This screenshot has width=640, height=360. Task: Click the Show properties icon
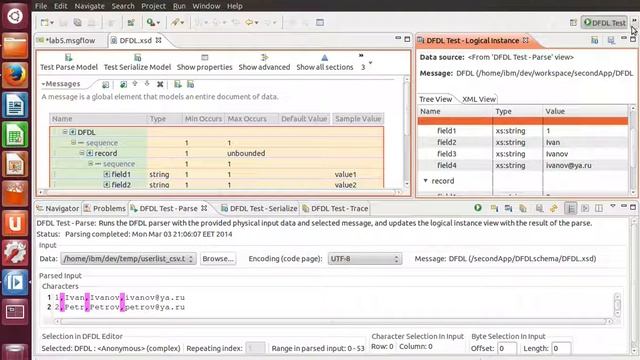[204, 58]
